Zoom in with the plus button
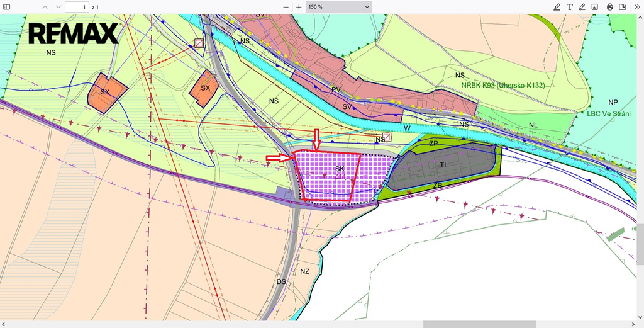Screen dimensions: 644x328 click(299, 7)
